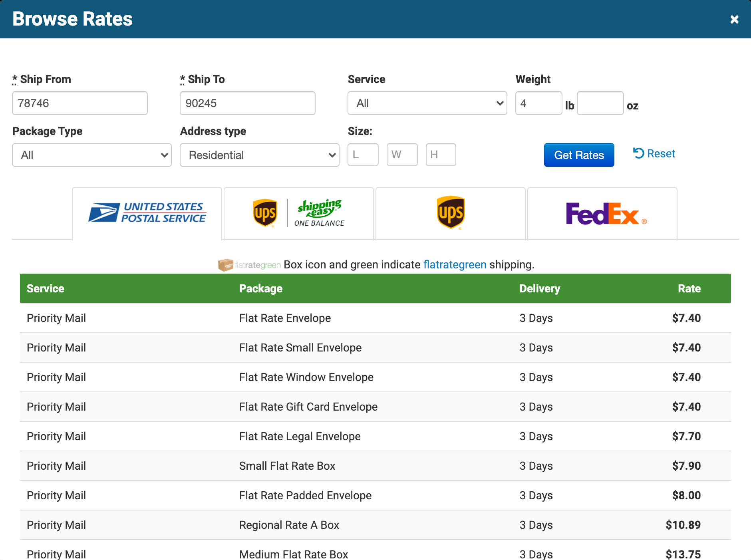Open the FedEx rates tab
This screenshot has width=751, height=560.
point(602,212)
